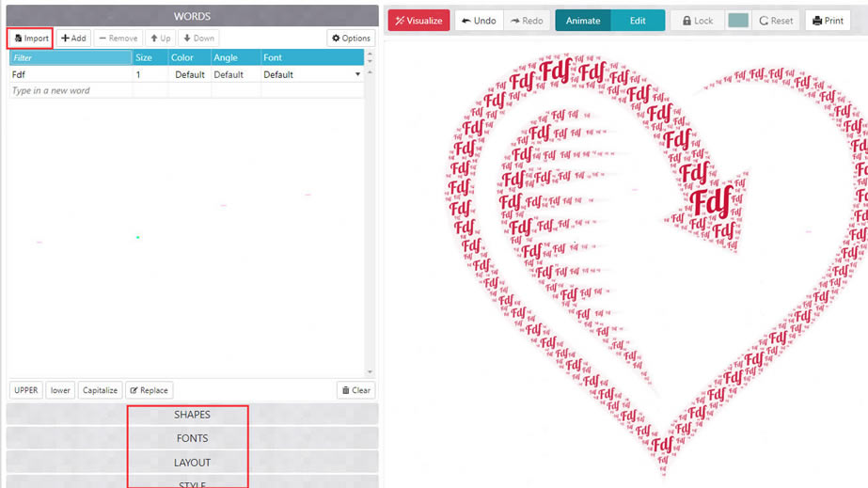Viewport: 868px width, 488px height.
Task: Click the red Visualize button
Action: (418, 21)
